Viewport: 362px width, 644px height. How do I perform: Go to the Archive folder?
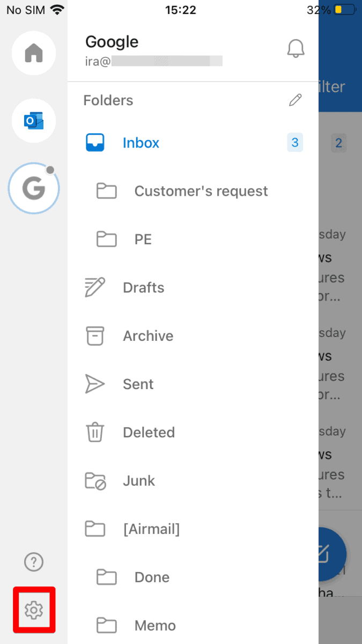pos(148,336)
